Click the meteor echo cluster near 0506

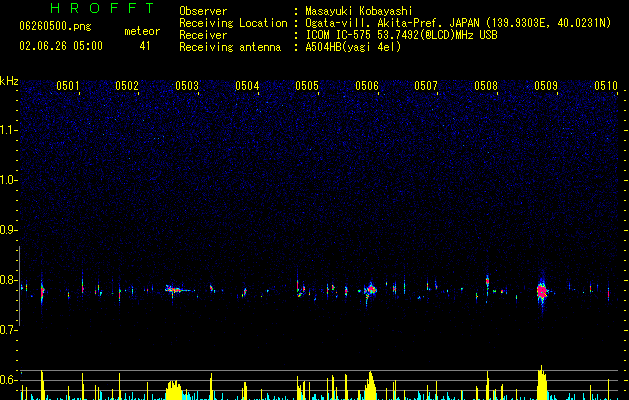pos(370,289)
